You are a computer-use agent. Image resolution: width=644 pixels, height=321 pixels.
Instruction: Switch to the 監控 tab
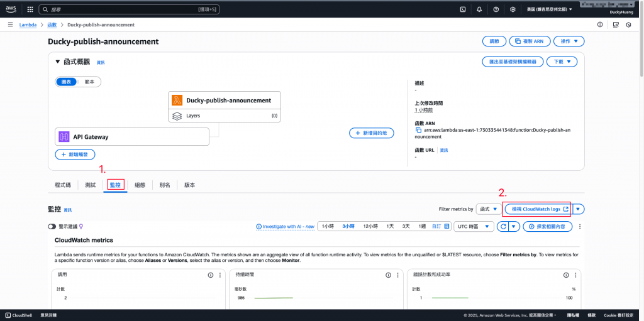[115, 185]
